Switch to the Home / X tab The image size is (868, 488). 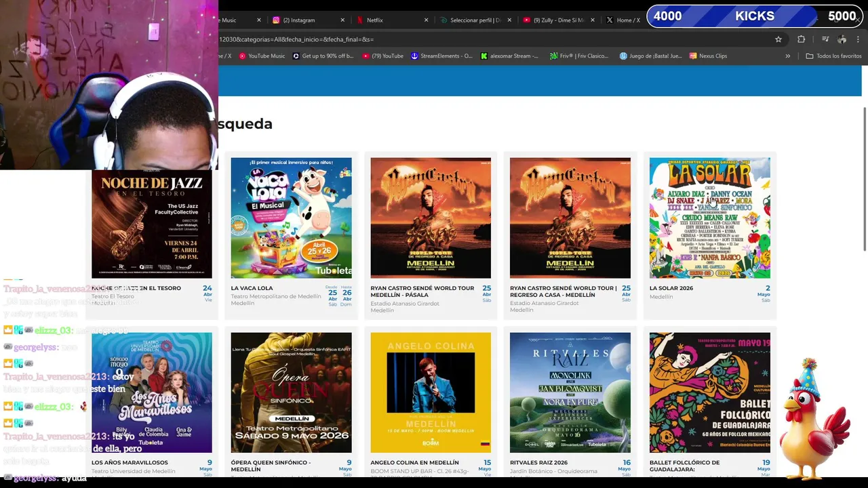(624, 20)
